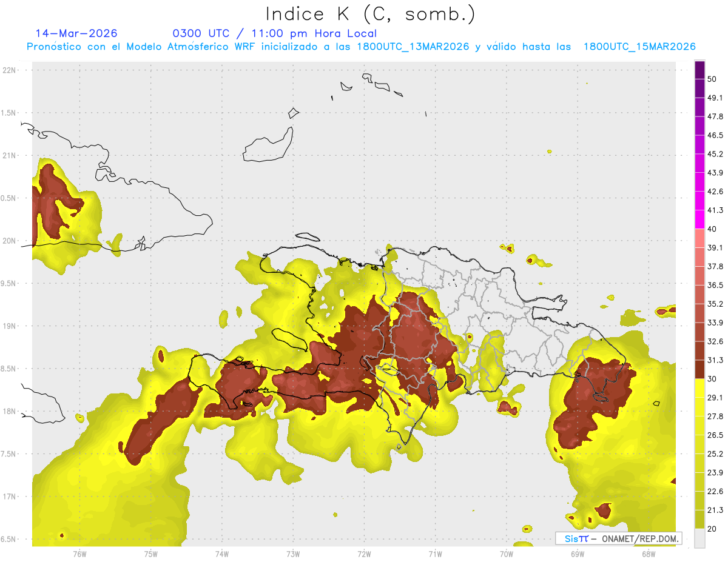Click the '76W' longitude label
The width and height of the screenshot is (728, 562).
click(x=79, y=554)
